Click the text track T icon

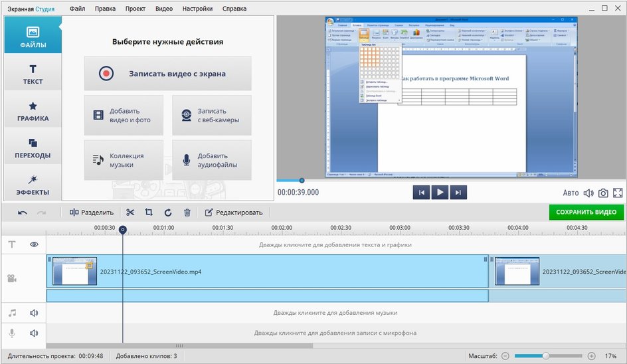[12, 244]
